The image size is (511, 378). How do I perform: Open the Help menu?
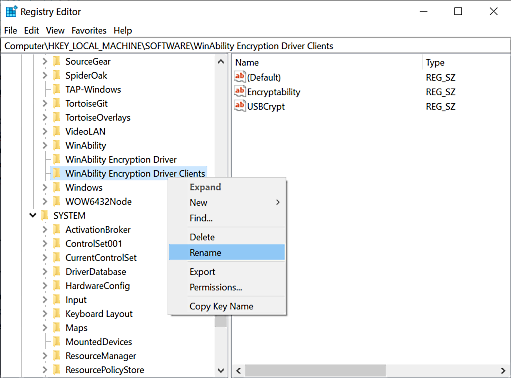tap(123, 31)
